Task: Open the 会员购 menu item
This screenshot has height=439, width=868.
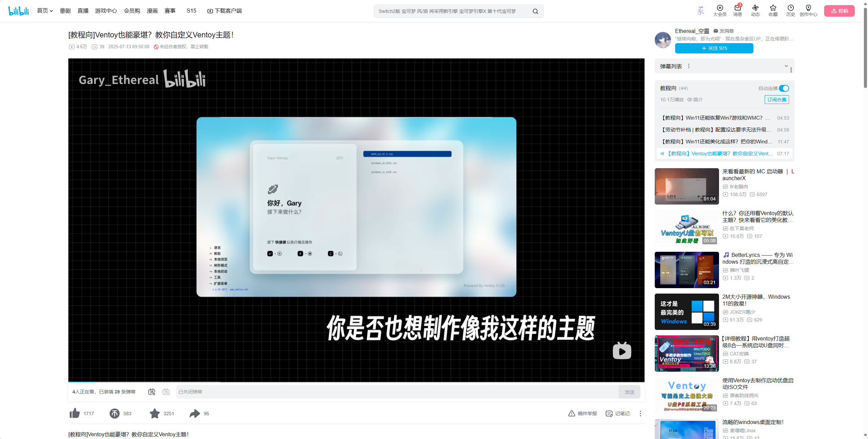Action: pyautogui.click(x=132, y=11)
